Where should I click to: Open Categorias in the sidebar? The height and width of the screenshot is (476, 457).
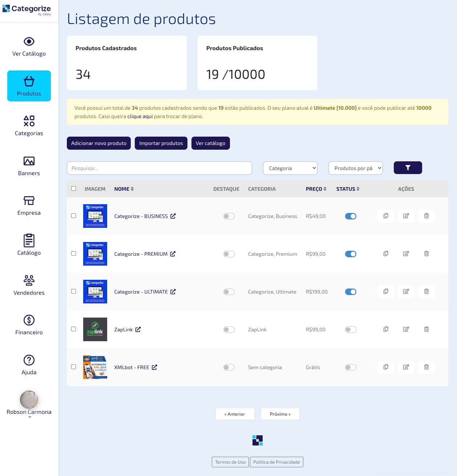[x=29, y=126]
